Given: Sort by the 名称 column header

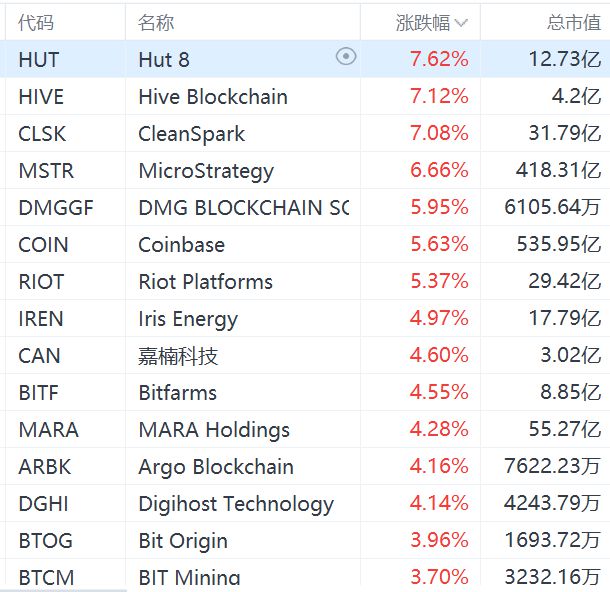Looking at the screenshot, I should coord(156,22).
